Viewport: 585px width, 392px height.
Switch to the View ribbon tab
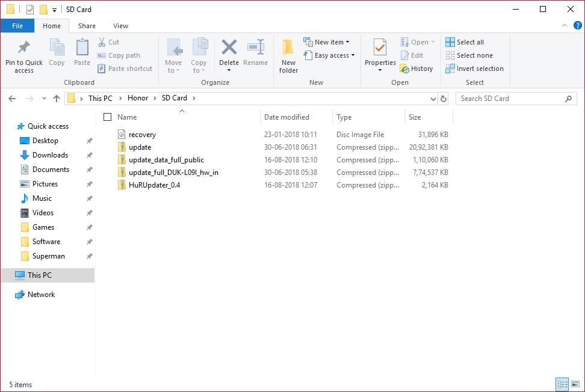click(120, 26)
